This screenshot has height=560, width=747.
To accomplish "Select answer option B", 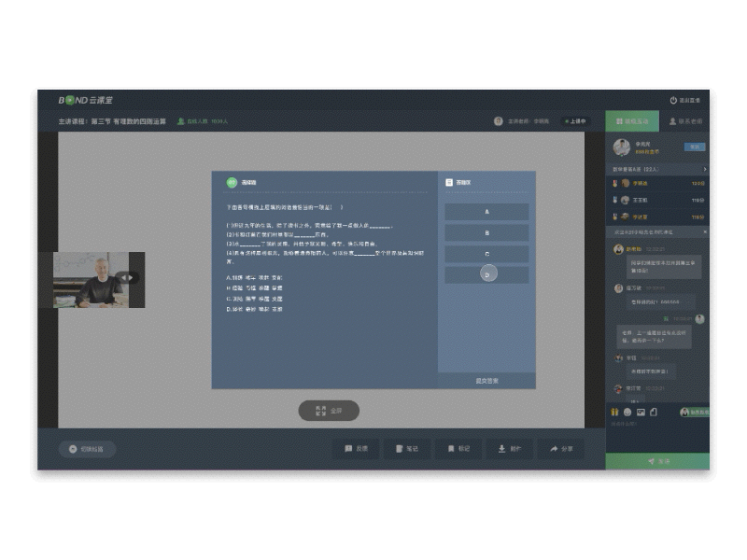I will (486, 232).
